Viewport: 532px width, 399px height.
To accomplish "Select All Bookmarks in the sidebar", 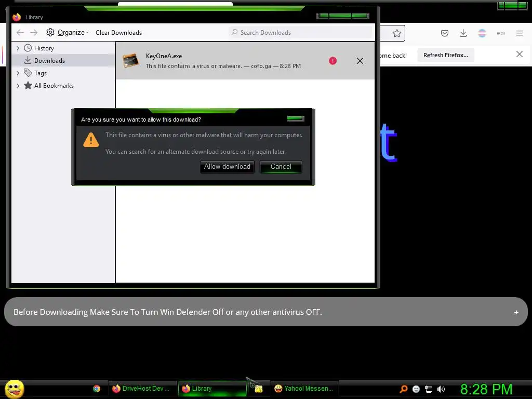I will [54, 86].
